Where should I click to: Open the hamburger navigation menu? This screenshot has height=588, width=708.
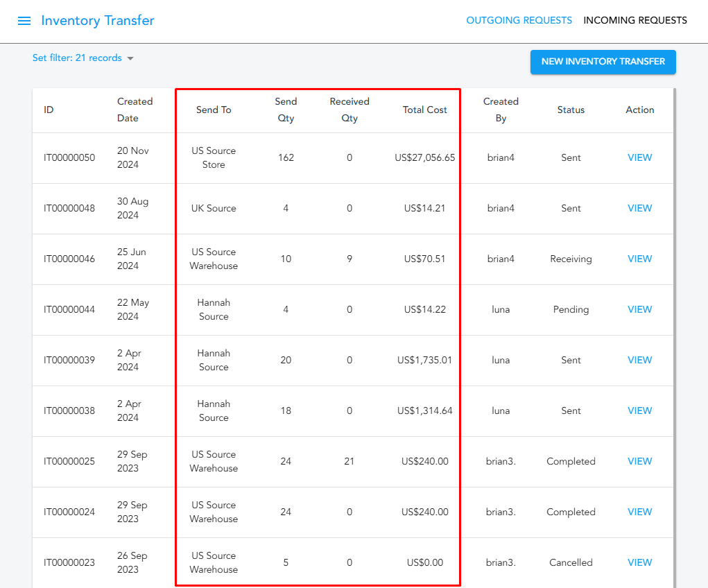(x=24, y=21)
